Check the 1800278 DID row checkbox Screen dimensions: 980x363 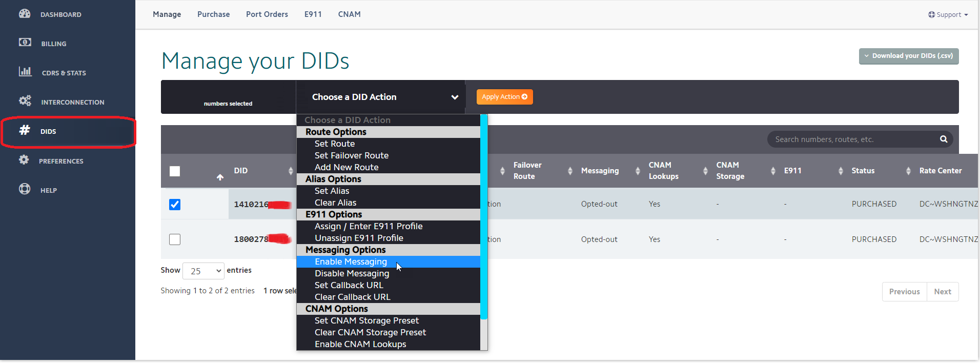175,239
